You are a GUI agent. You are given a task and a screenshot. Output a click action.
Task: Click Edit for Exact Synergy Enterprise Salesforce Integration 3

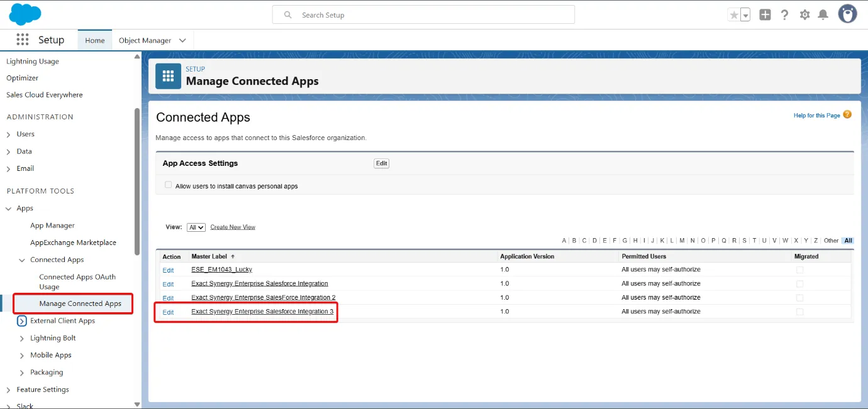pyautogui.click(x=168, y=312)
